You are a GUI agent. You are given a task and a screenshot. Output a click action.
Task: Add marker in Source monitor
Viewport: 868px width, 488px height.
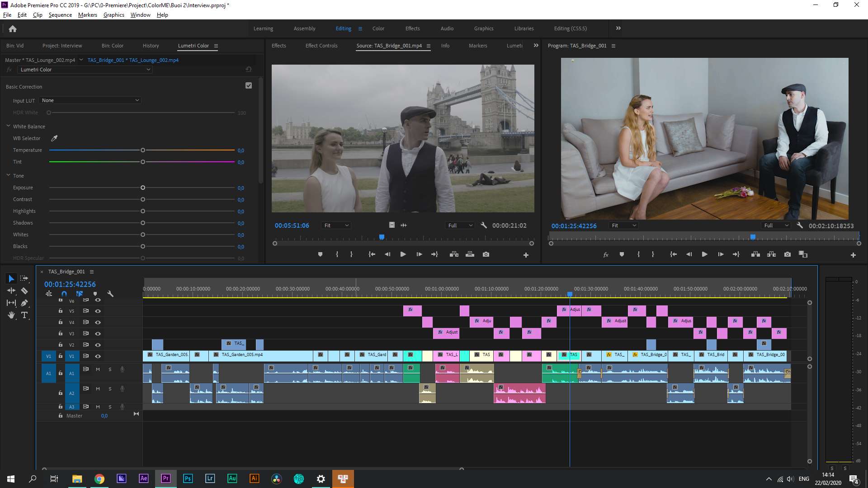(320, 254)
